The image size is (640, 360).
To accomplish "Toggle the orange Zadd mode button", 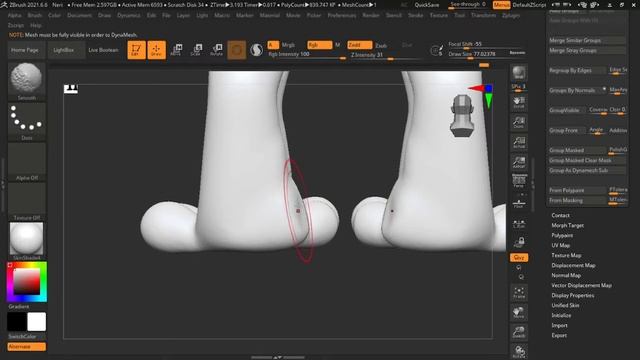I will [360, 45].
